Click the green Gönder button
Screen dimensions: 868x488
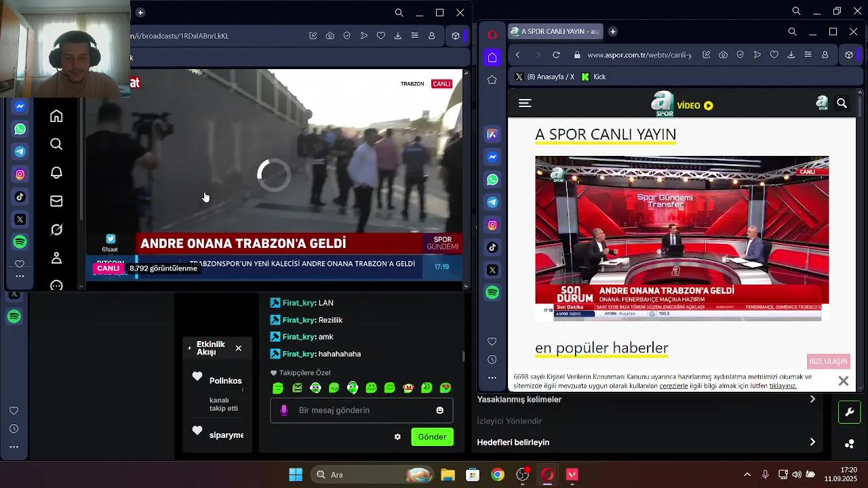click(x=432, y=437)
